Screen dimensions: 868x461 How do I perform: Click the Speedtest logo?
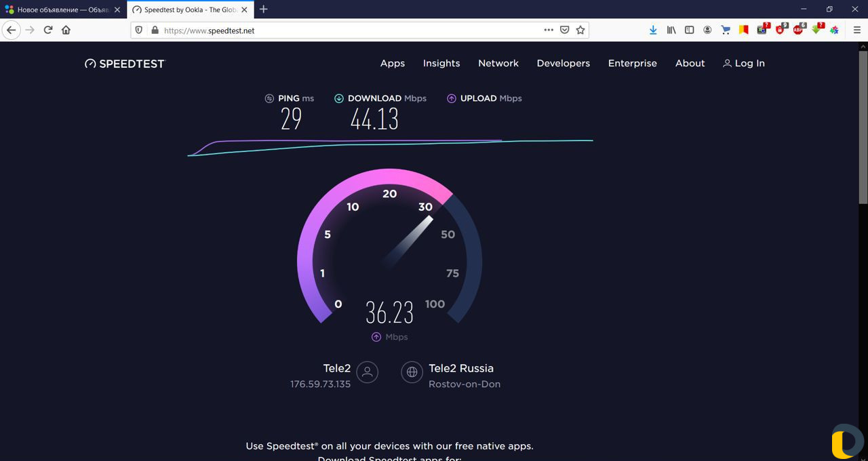(x=125, y=64)
